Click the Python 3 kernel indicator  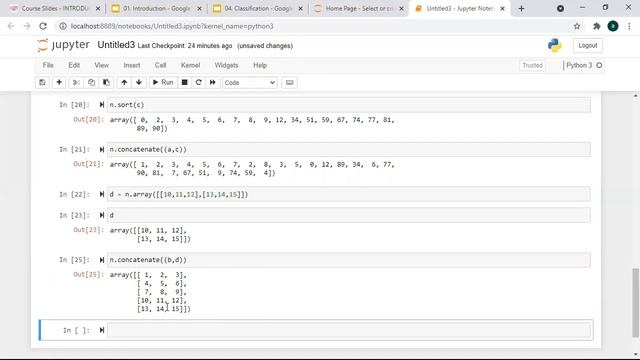pyautogui.click(x=584, y=65)
